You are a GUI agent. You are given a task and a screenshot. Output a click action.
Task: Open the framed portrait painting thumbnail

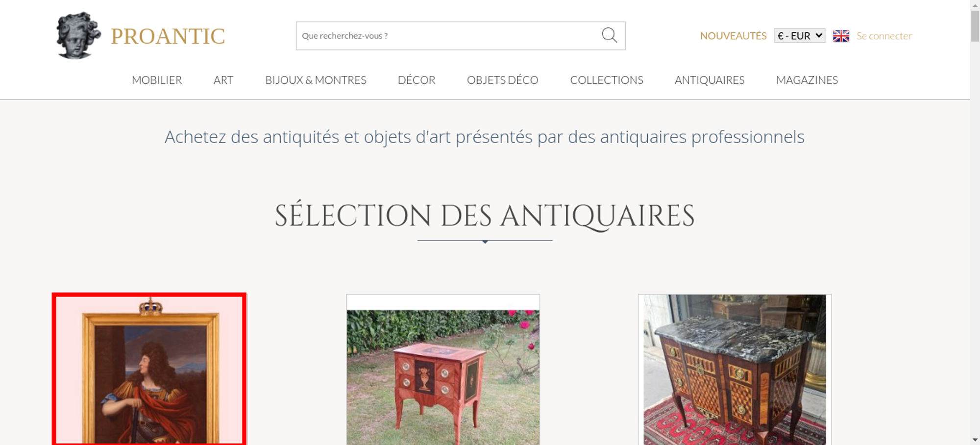point(149,369)
